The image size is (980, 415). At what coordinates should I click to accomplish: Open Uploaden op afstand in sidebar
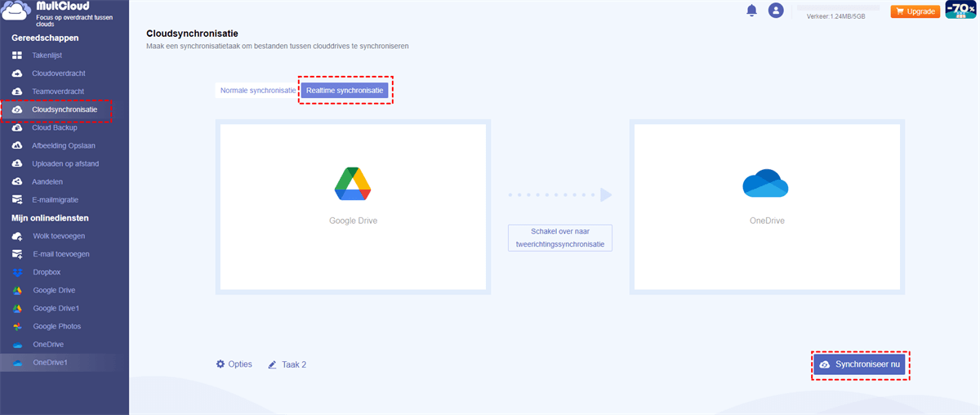(x=65, y=163)
